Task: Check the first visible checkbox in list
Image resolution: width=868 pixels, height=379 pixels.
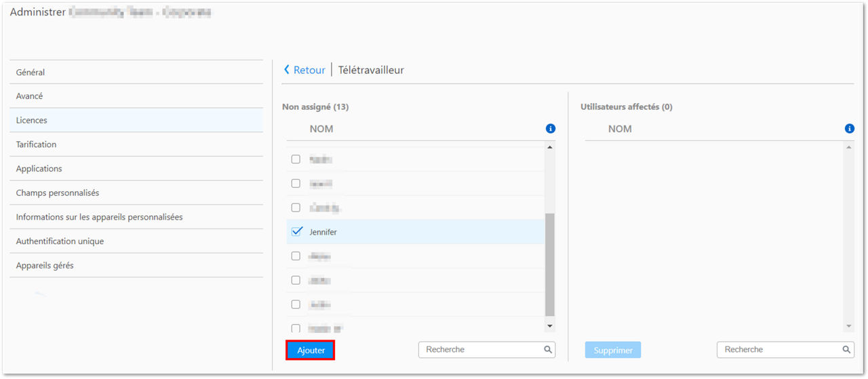Action: click(x=296, y=159)
